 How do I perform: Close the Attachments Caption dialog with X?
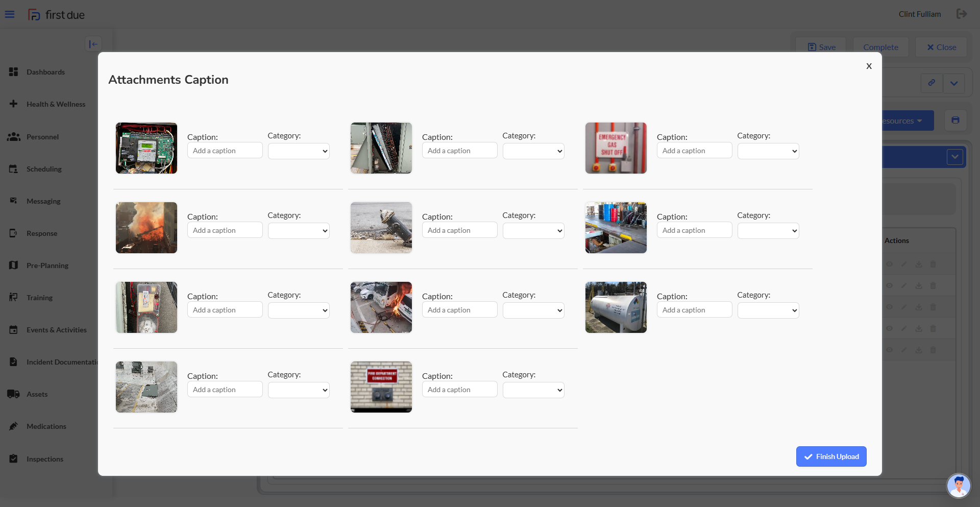point(869,66)
